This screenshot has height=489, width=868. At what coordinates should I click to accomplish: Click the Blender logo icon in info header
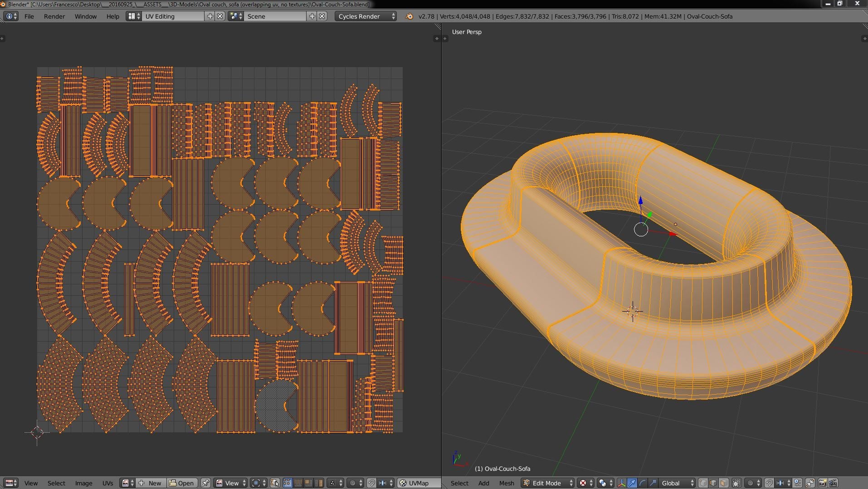[409, 16]
